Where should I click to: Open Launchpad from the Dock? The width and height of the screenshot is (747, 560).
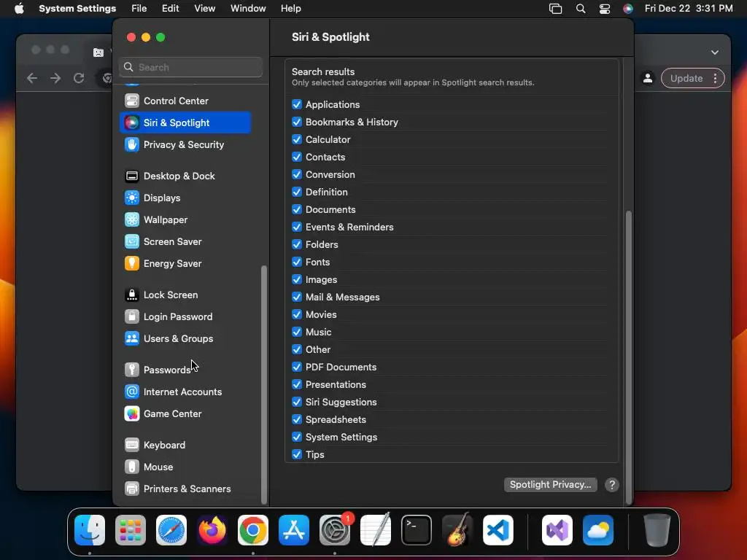click(131, 530)
